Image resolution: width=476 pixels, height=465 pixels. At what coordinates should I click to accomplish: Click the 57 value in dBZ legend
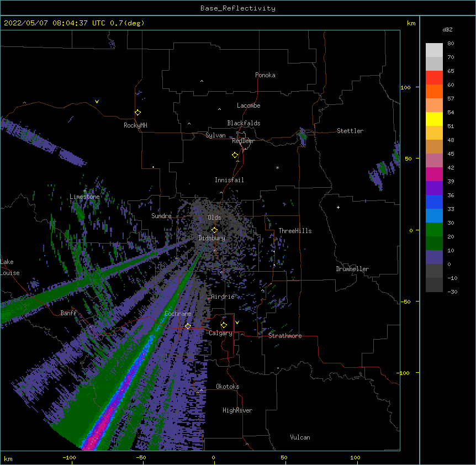pos(451,99)
